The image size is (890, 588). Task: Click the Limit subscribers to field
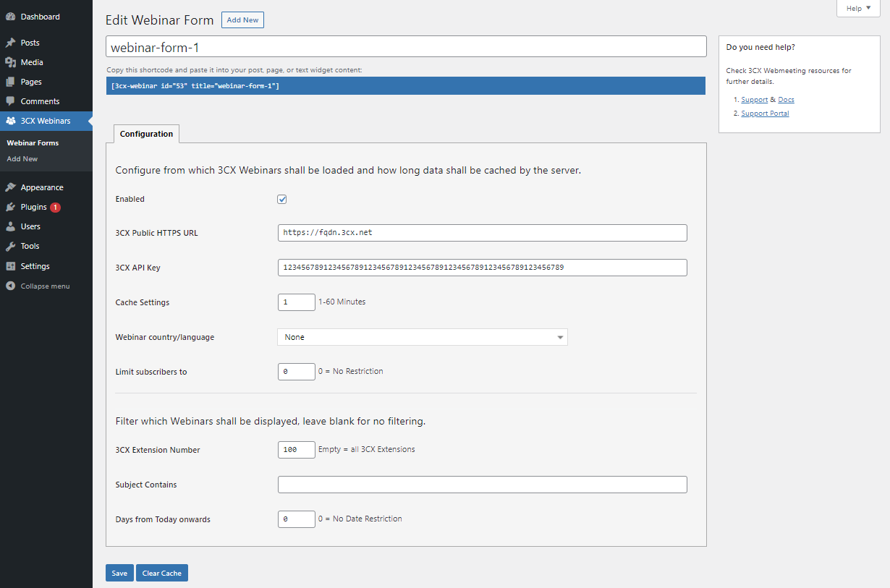[297, 372]
